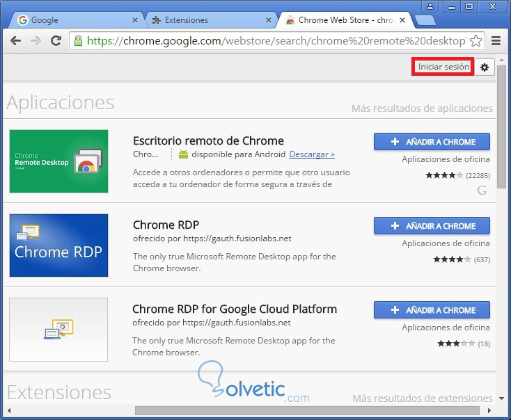This screenshot has width=511, height=420.
Task: Open Más resultados de extensiones
Action: (x=423, y=398)
